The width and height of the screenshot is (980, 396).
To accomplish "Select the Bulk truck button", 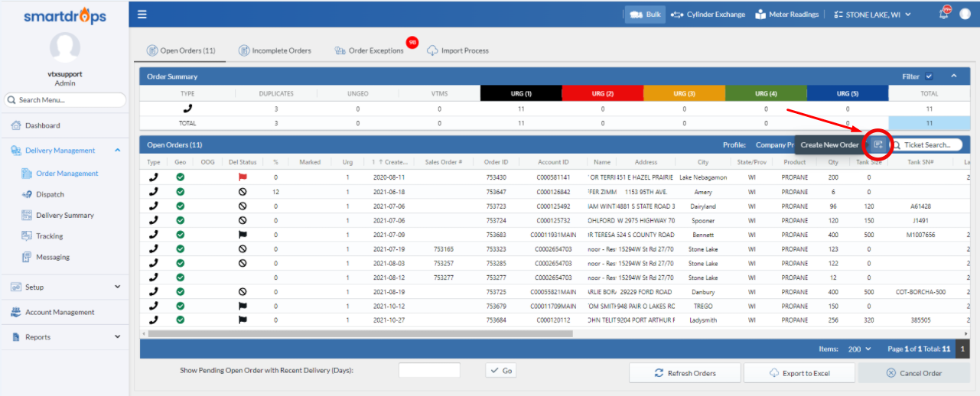I will [x=645, y=15].
